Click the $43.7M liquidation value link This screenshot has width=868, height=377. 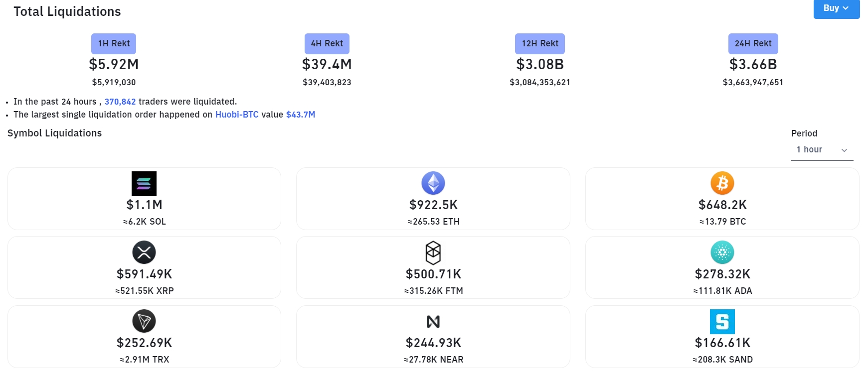click(x=301, y=115)
